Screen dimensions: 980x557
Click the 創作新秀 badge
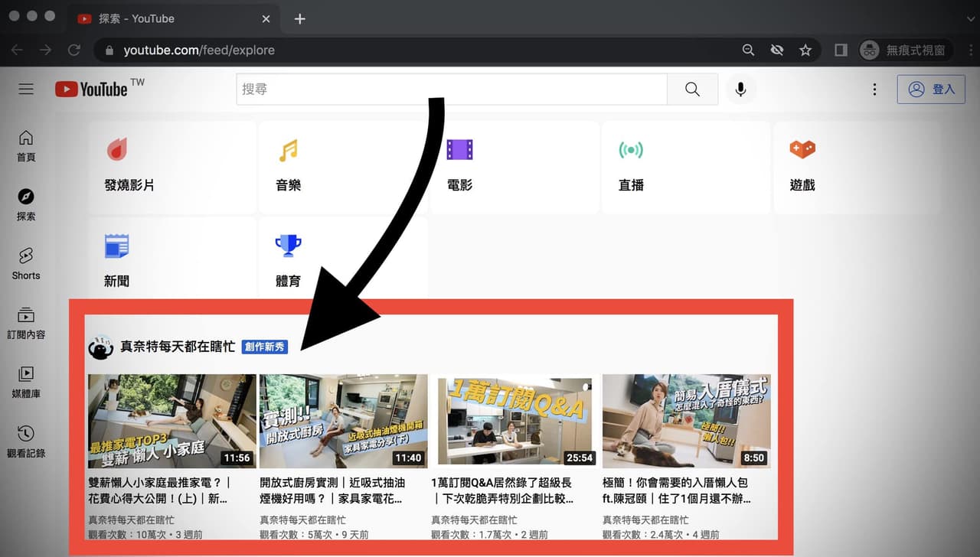265,347
